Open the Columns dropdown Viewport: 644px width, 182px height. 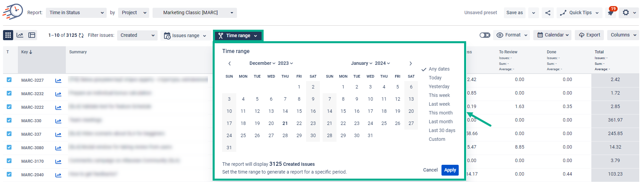coord(623,35)
